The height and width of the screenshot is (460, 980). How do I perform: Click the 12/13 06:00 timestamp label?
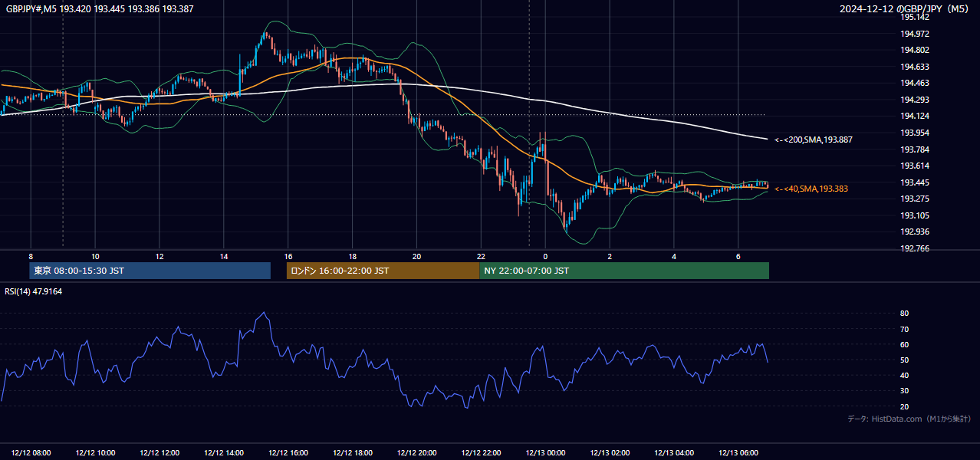738,453
